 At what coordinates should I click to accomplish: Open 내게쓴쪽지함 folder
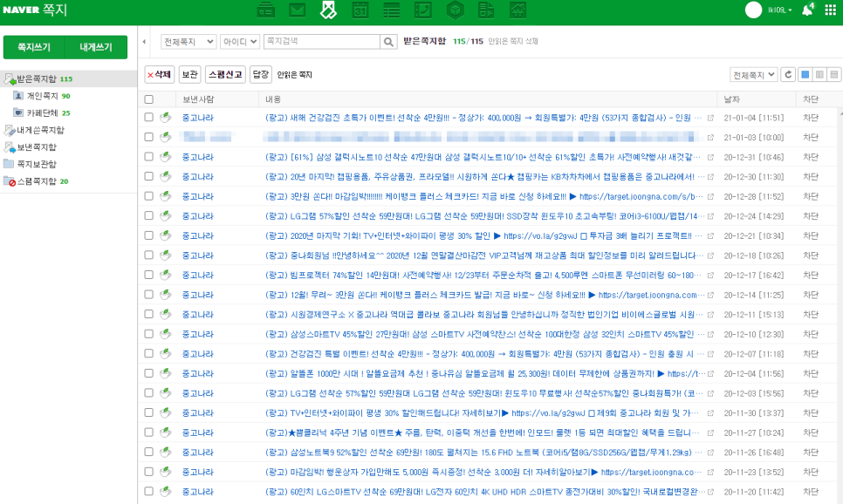[x=40, y=130]
